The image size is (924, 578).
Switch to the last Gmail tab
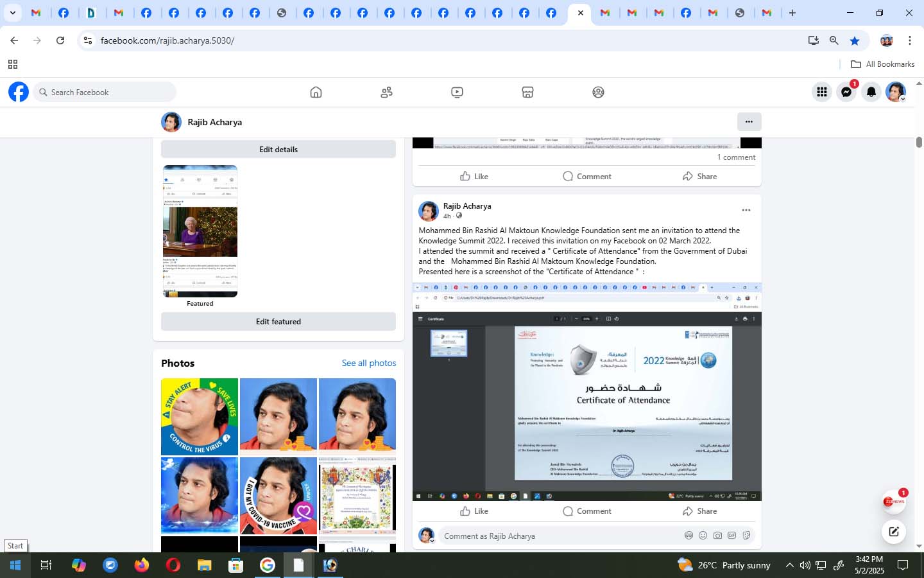coord(766,13)
